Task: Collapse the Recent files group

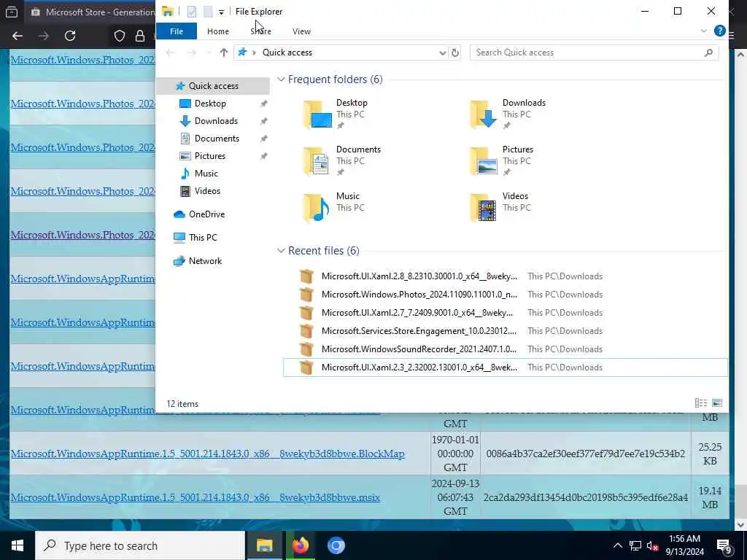Action: [281, 251]
